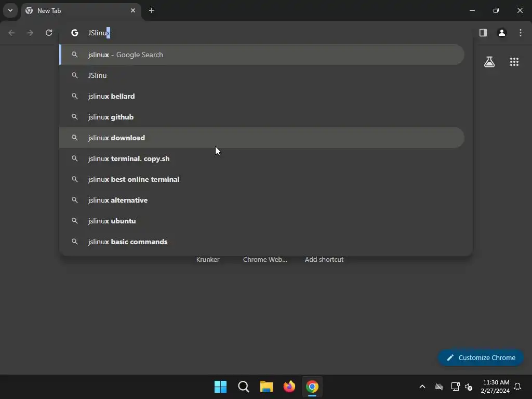The width and height of the screenshot is (532, 399).
Task: Open the tab search dropdown arrow
Action: 10,10
